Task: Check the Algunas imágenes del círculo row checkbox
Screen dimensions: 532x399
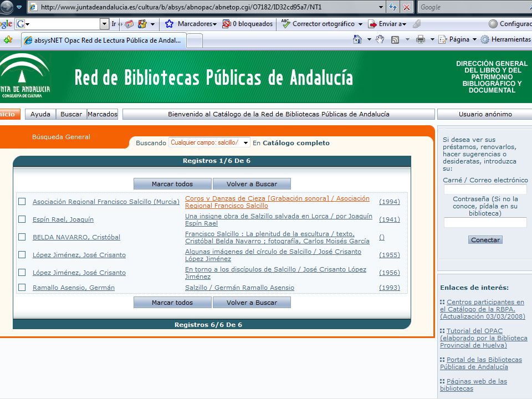Action: 22,254
